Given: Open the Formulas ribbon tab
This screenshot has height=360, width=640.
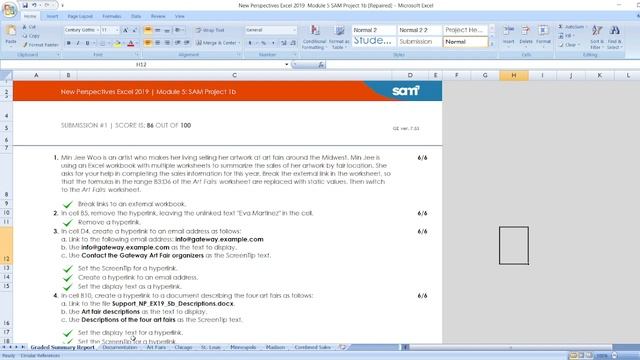Looking at the screenshot, I should tap(112, 16).
